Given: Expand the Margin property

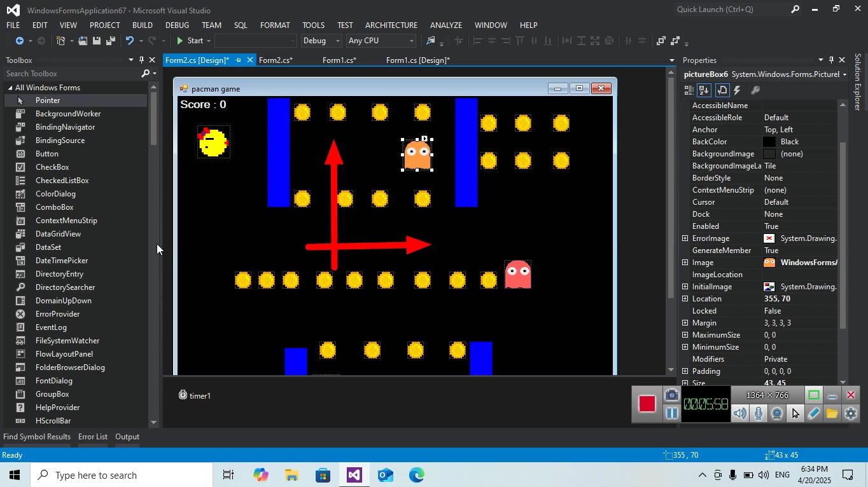Looking at the screenshot, I should tap(685, 323).
